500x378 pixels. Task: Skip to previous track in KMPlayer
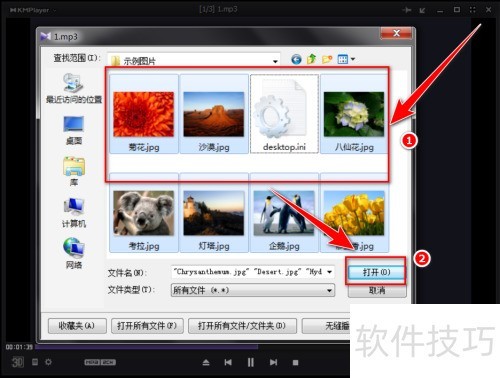pyautogui.click(x=228, y=362)
